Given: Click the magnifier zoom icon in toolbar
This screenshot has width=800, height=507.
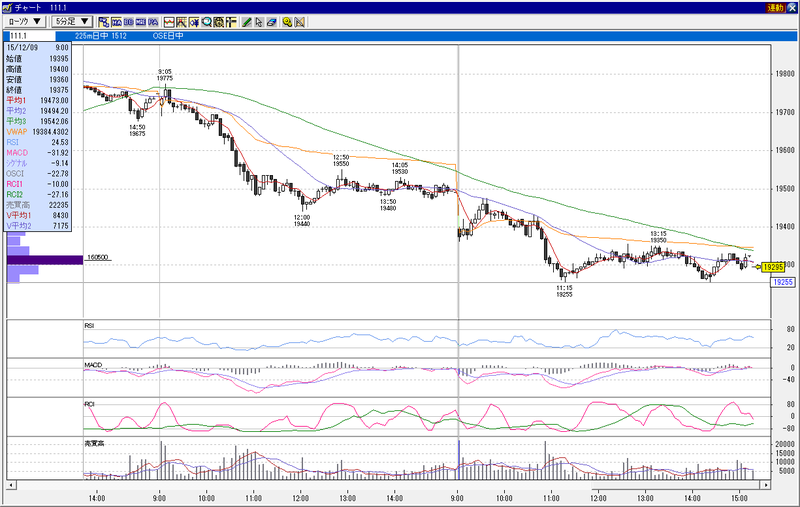Looking at the screenshot, I should pos(207,22).
